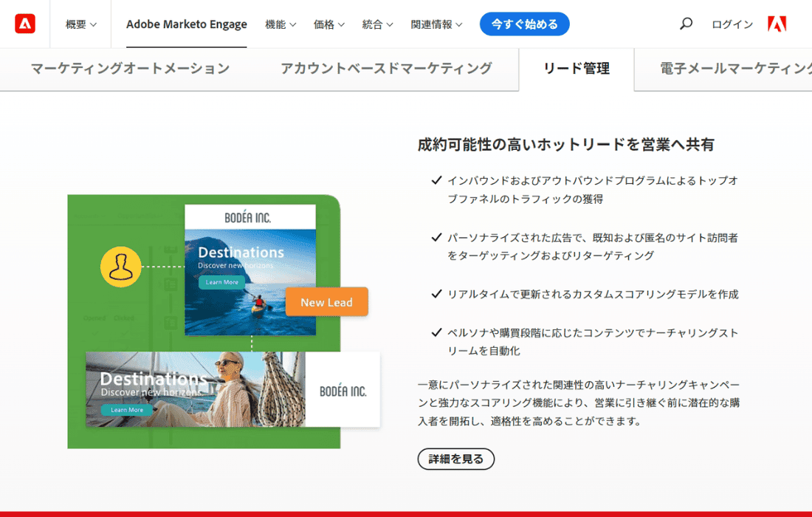This screenshot has width=812, height=517.
Task: Select the リード管理 tab
Action: pyautogui.click(x=577, y=69)
